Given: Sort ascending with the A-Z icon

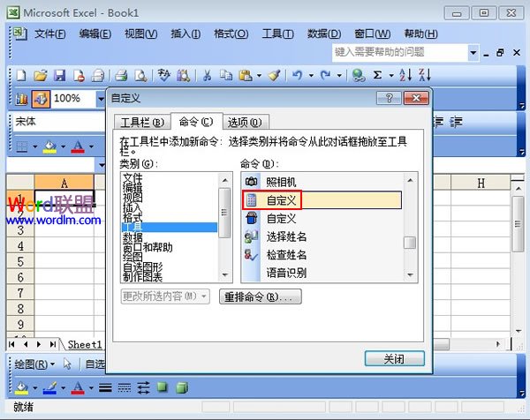Looking at the screenshot, I should click(x=405, y=75).
